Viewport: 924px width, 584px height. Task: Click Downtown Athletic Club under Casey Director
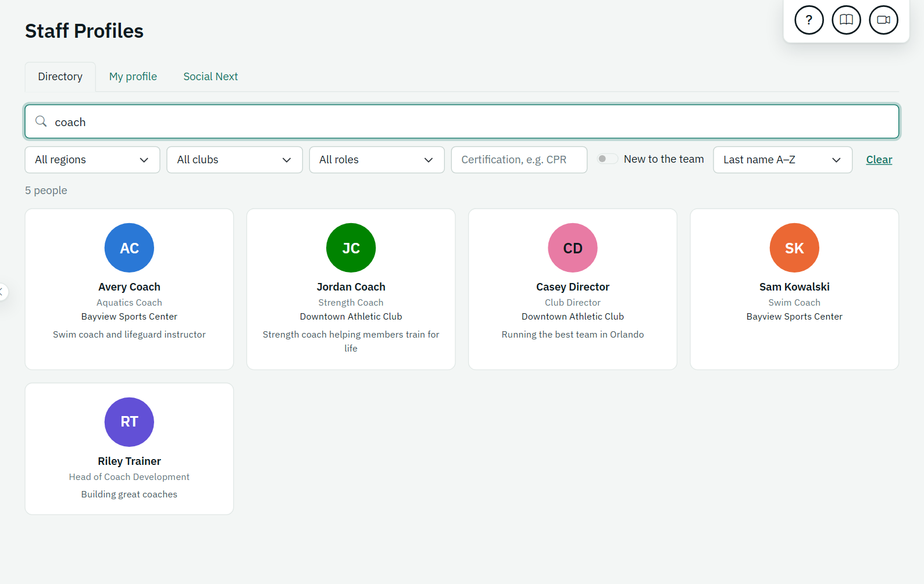click(x=573, y=317)
